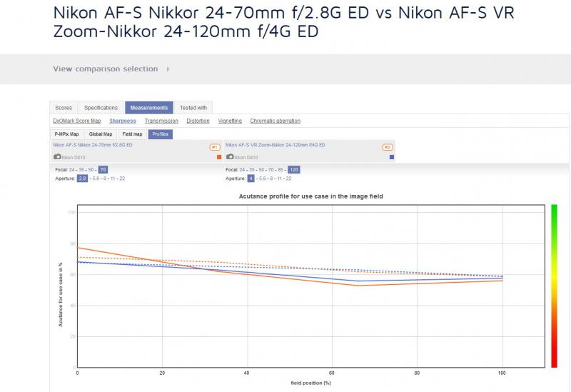571x392 pixels.
Task: Click the acutance color scale bar
Action: [x=555, y=286]
